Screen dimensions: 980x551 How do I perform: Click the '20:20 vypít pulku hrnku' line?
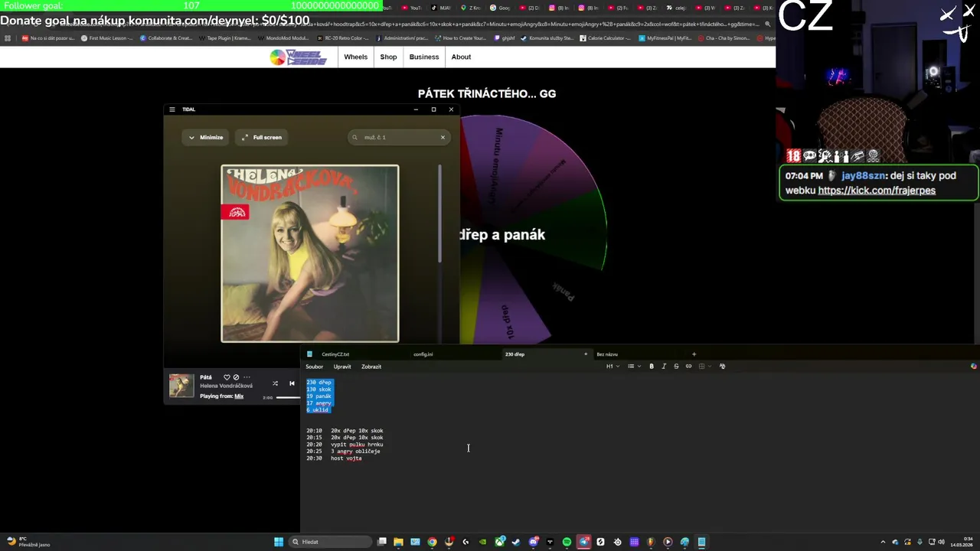(345, 445)
